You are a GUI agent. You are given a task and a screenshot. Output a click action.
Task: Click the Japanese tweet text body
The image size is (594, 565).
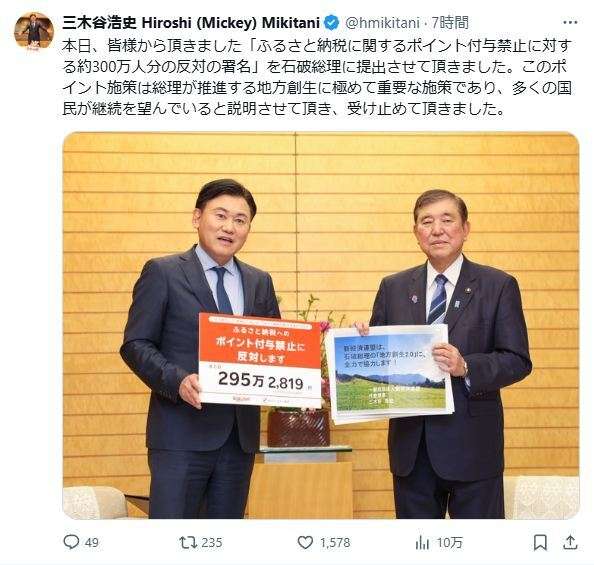point(316,77)
